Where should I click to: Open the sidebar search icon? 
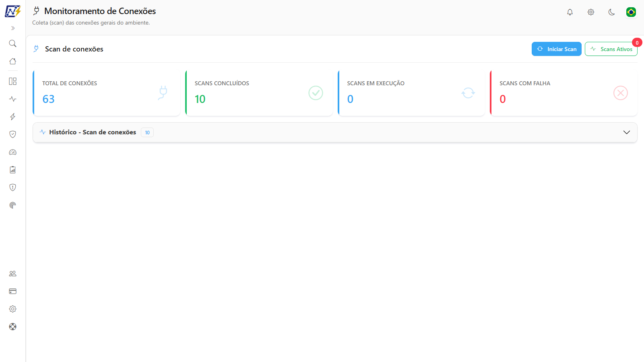point(13,43)
